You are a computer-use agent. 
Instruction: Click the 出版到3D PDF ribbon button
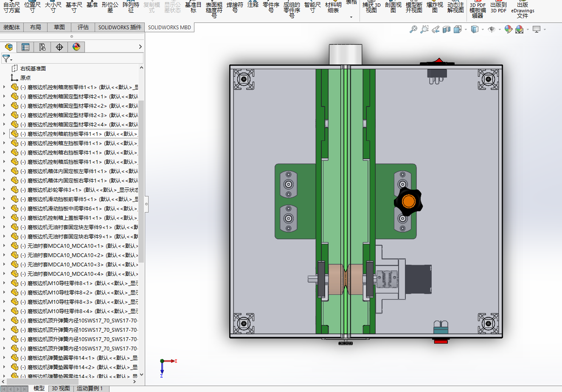pos(499,6)
